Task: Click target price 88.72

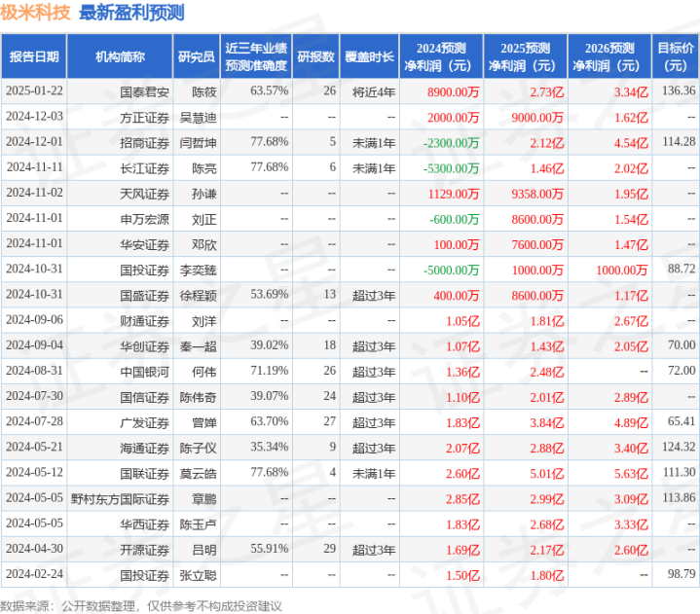Action: point(682,270)
